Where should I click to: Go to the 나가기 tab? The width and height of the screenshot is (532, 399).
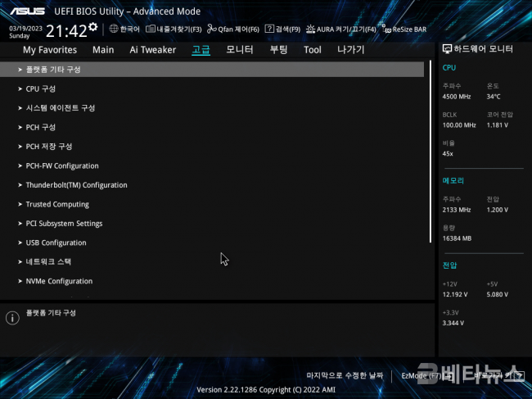(350, 50)
